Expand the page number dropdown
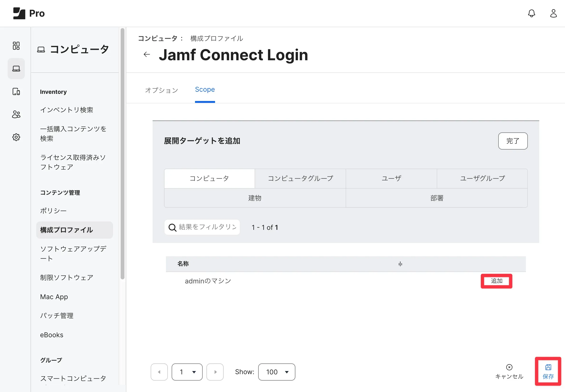Screen dimensions: 565x392 (x=187, y=372)
